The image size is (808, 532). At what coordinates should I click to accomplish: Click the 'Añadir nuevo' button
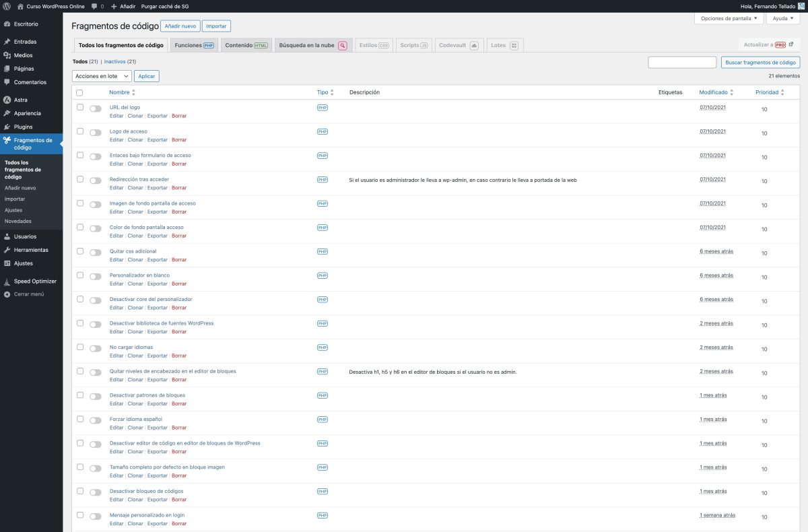coord(180,26)
